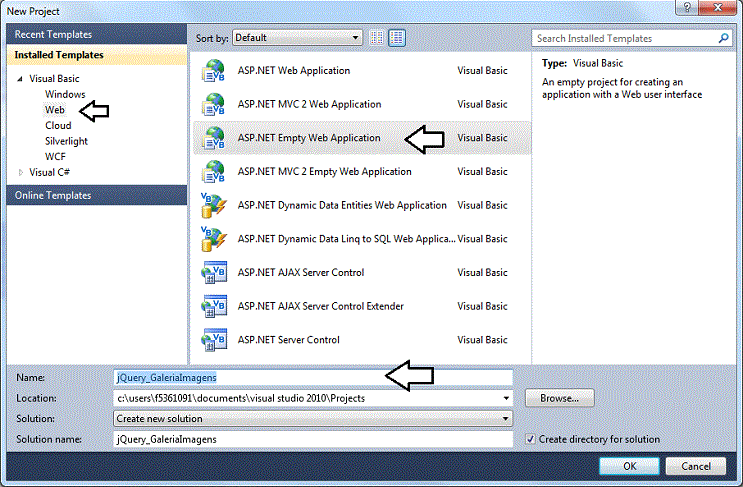Toggle Create directory for solution checkbox
Viewport: 743px width, 487px height.
click(530, 439)
